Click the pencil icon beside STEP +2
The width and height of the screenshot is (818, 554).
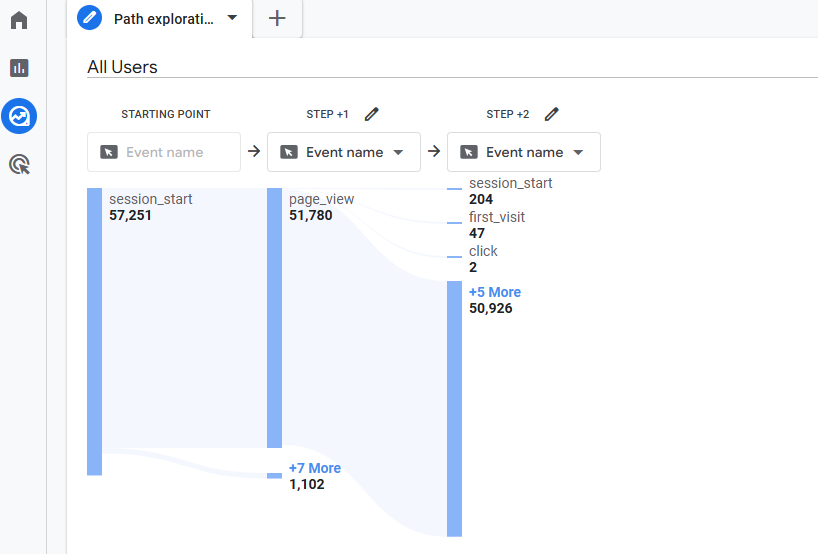pyautogui.click(x=552, y=114)
